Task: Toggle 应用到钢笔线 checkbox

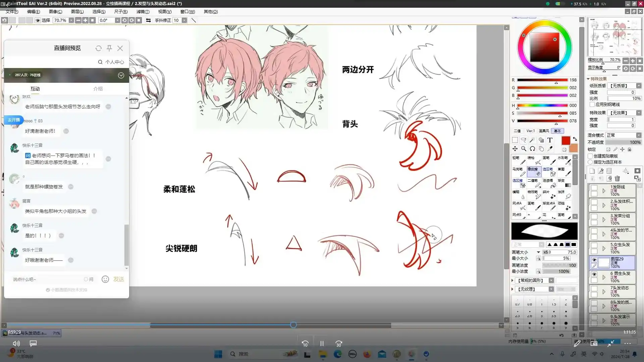Action: click(592, 104)
